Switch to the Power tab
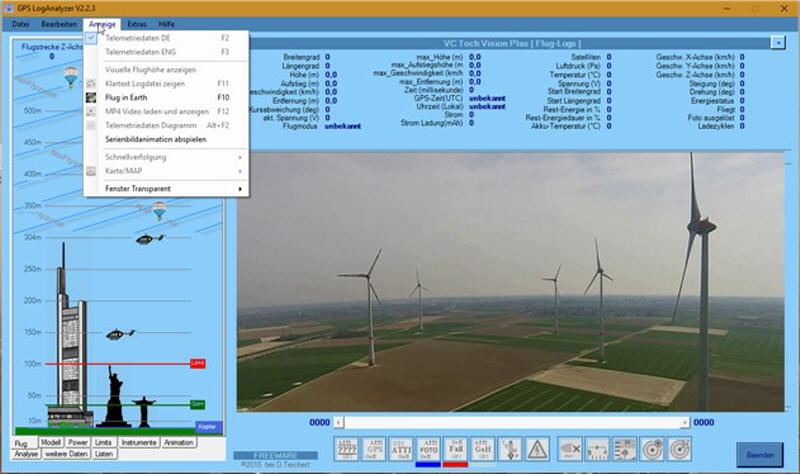800x474 pixels. pyautogui.click(x=78, y=442)
